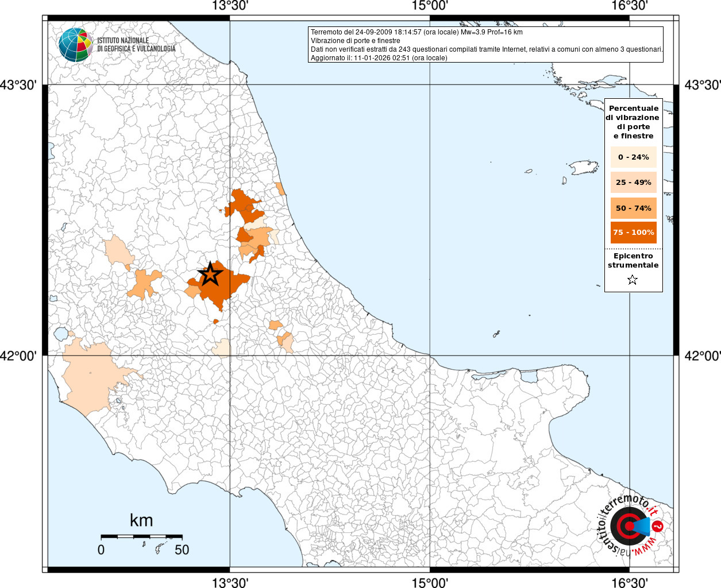Select the 50 - 74% legend swatch
The width and height of the screenshot is (721, 588).
coord(633,208)
